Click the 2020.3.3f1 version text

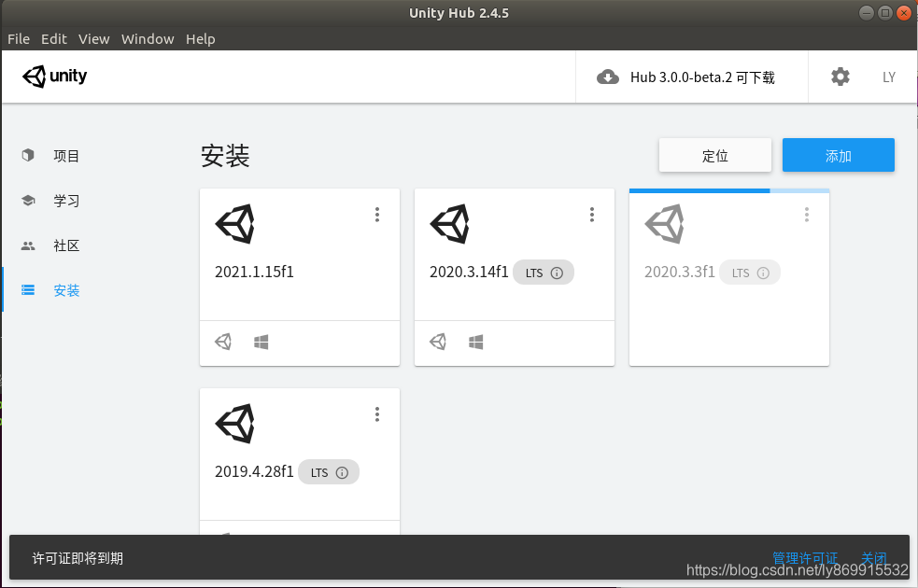[680, 272]
